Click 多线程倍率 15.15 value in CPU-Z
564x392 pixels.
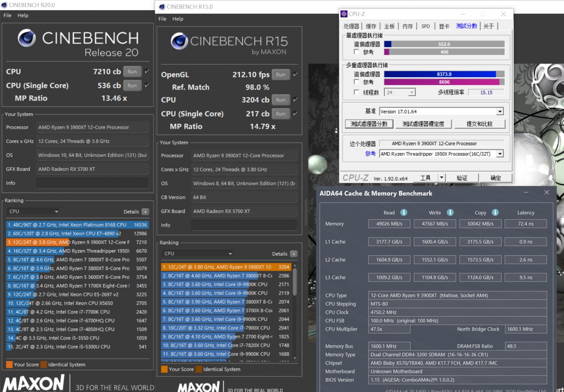(486, 92)
